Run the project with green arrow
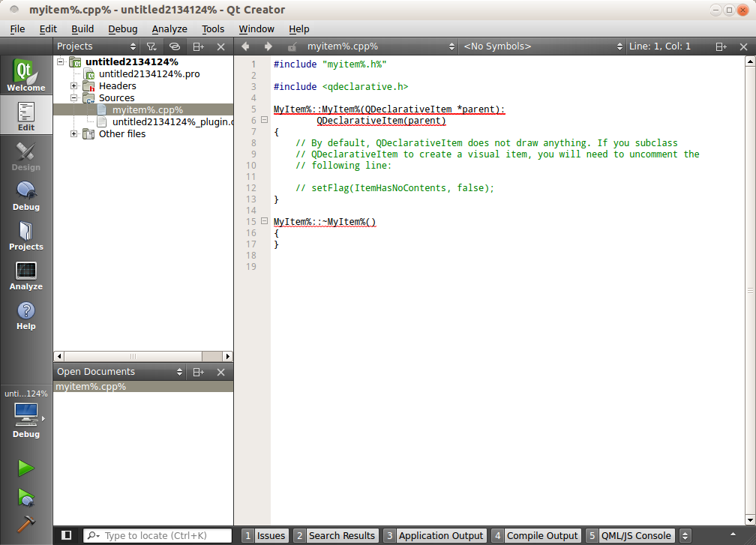This screenshot has width=756, height=545. point(26,468)
